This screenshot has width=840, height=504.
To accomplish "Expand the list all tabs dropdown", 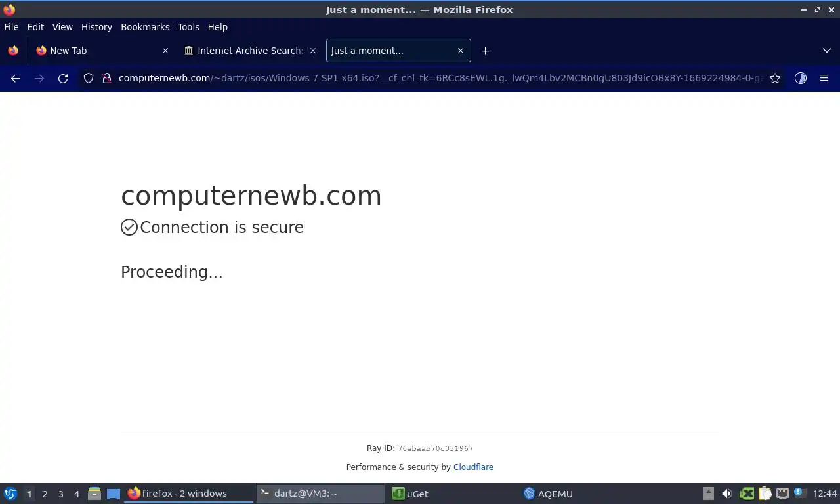I will coord(827,51).
